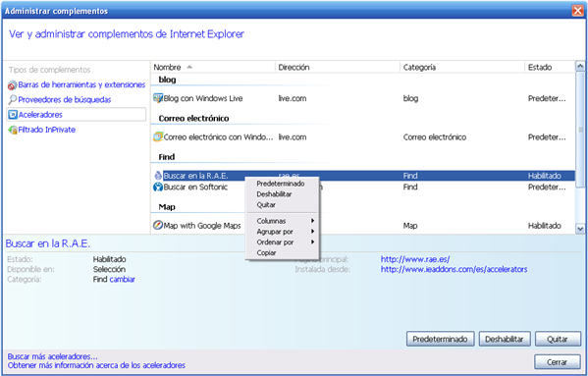Click the vertical scrollbar thumb
This screenshot has height=376, width=588.
point(580,130)
